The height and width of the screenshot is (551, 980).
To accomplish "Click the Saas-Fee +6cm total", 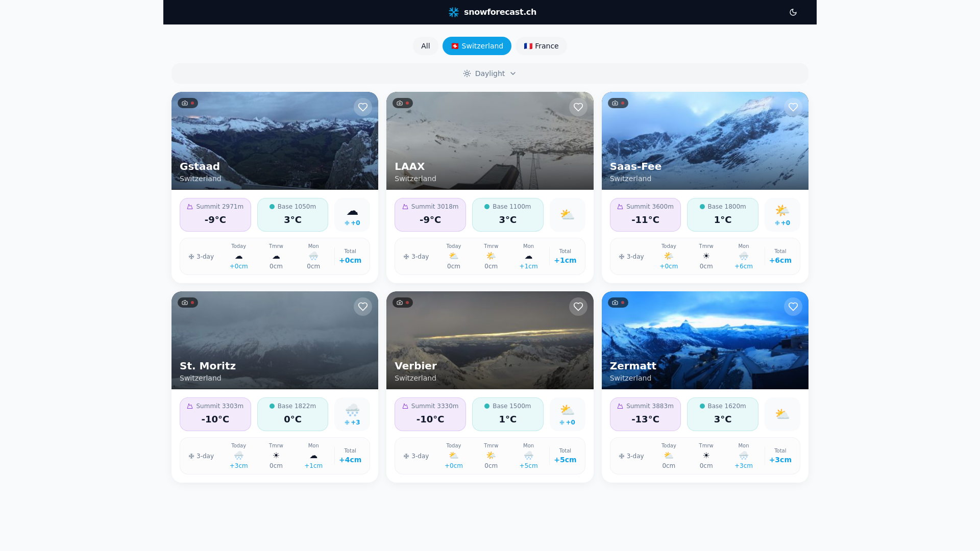I will click(x=780, y=260).
